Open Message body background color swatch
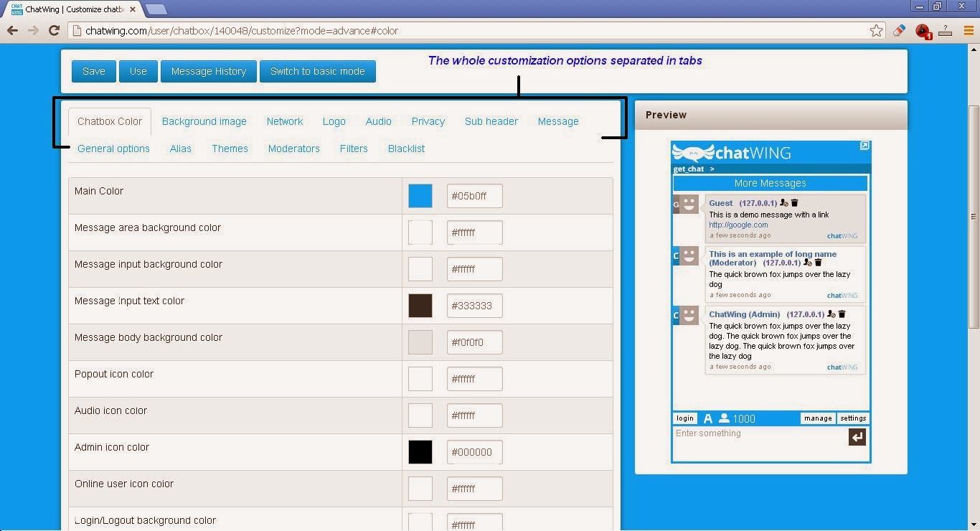This screenshot has height=531, width=980. click(x=420, y=342)
